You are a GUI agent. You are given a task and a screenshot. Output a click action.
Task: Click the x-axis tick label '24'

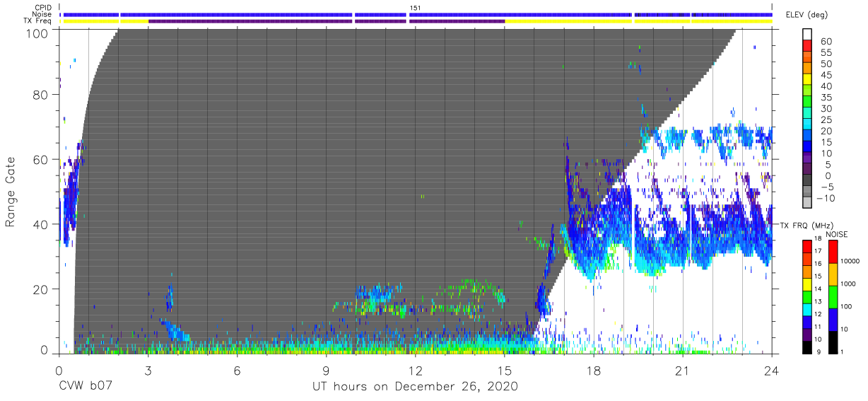coord(772,370)
